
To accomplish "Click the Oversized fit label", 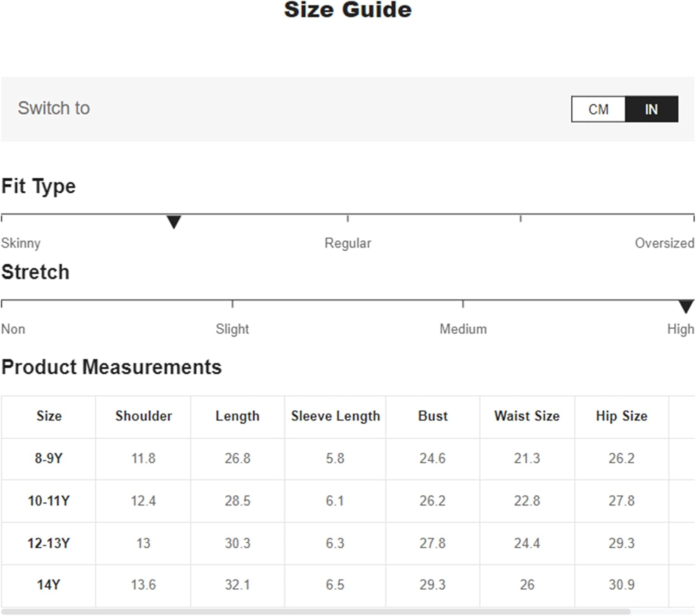I will coord(664,243).
